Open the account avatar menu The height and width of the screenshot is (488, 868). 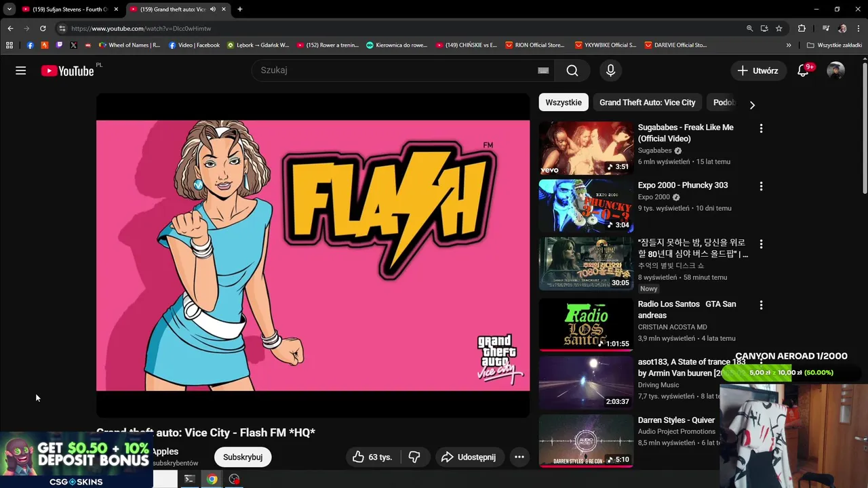(x=835, y=70)
